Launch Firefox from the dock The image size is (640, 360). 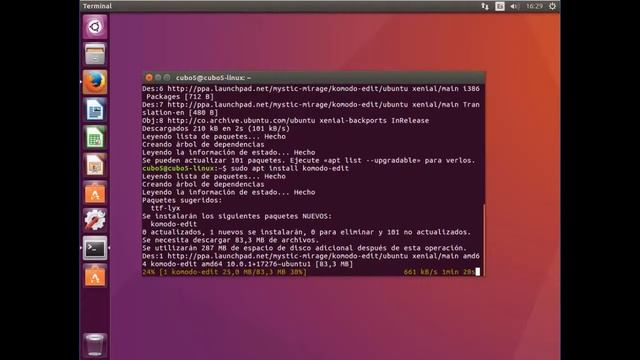click(x=95, y=82)
